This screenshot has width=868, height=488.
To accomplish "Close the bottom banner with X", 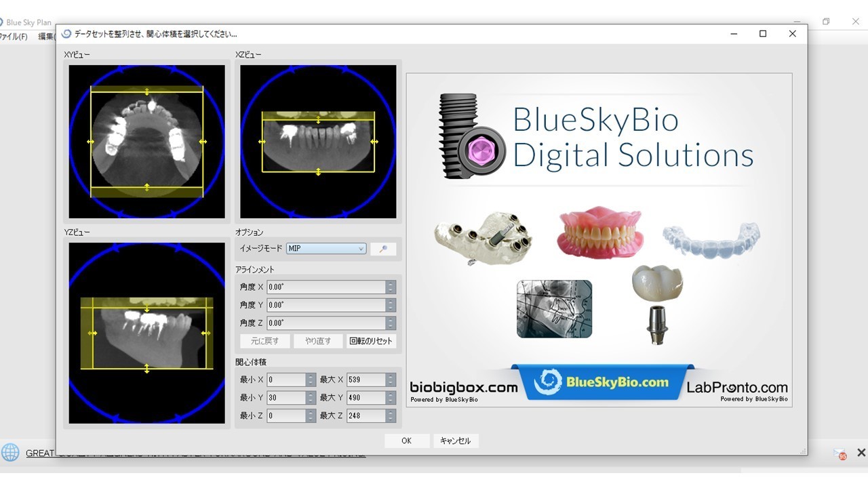I will (x=861, y=452).
